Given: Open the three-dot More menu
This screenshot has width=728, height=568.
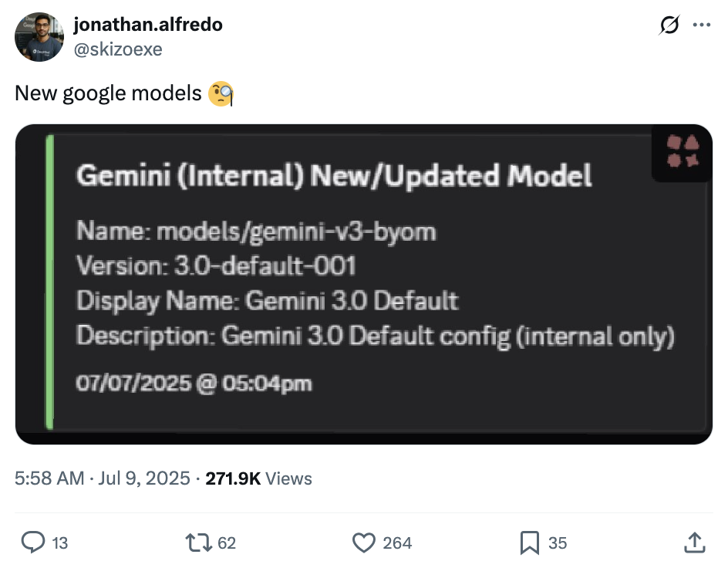Looking at the screenshot, I should click(701, 26).
